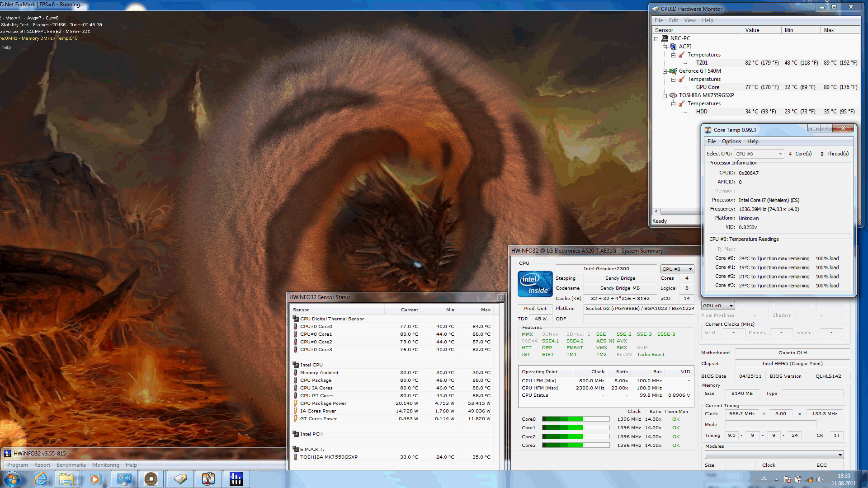
Task: Click the Intel inside logo
Action: (x=535, y=284)
